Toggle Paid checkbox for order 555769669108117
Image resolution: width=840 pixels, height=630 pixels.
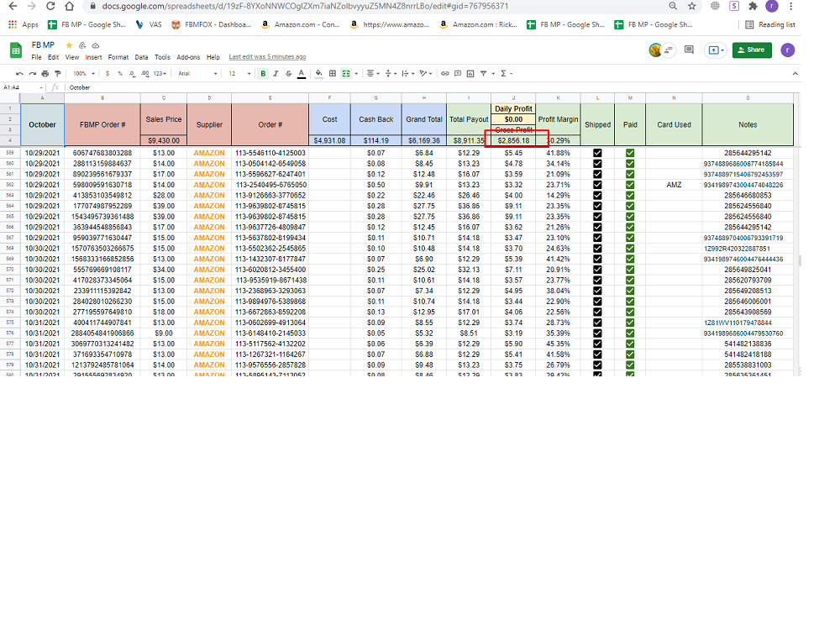(x=630, y=270)
